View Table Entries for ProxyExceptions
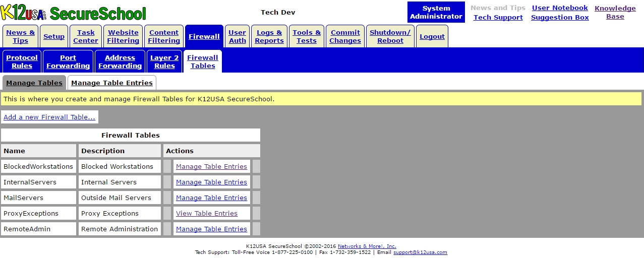The width and height of the screenshot is (644, 258). point(206,213)
